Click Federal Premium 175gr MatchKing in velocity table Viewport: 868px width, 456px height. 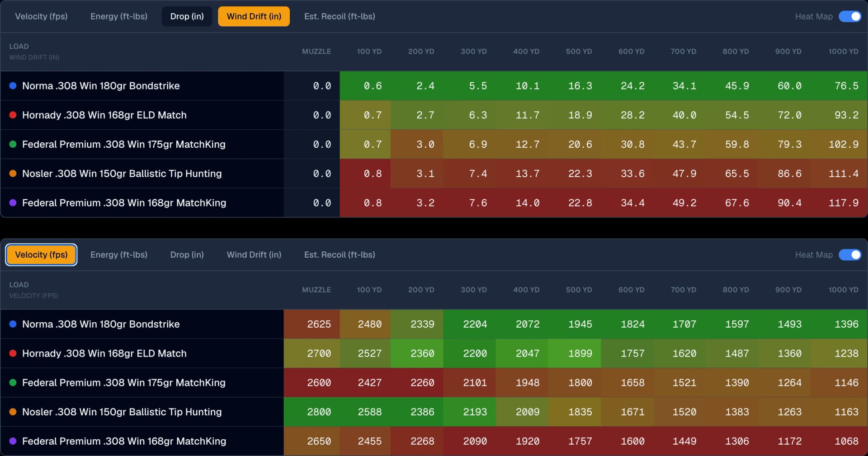[x=124, y=383]
